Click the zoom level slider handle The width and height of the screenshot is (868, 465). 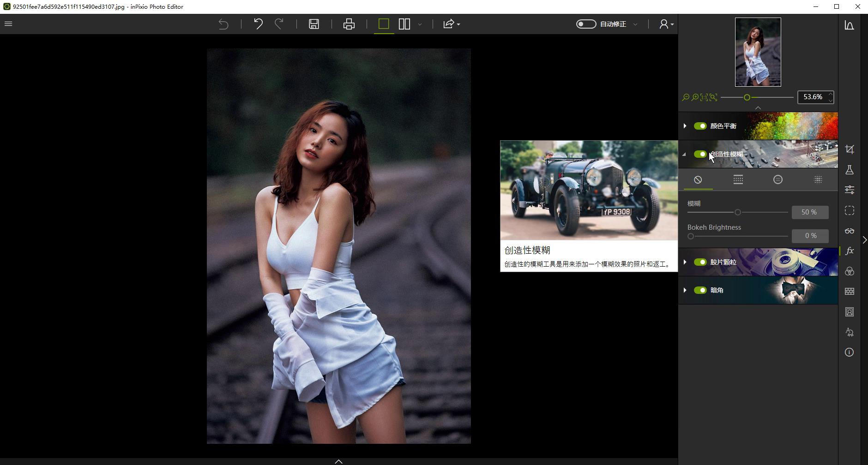(x=747, y=97)
